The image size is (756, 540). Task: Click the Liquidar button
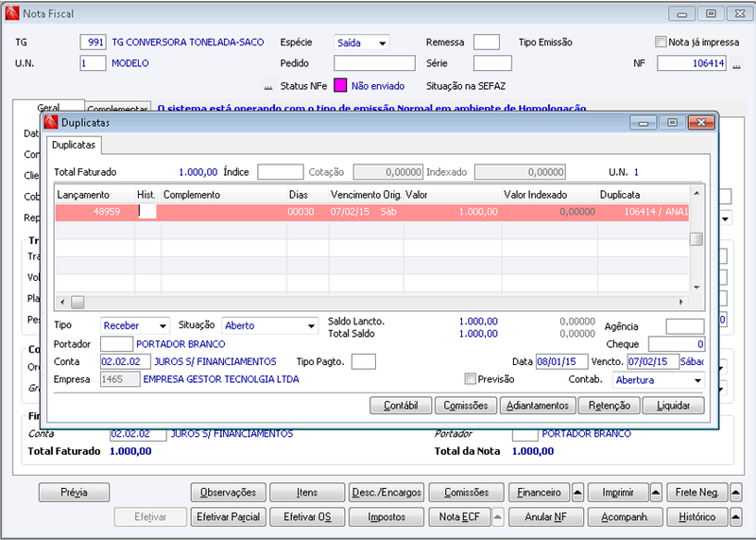point(673,406)
